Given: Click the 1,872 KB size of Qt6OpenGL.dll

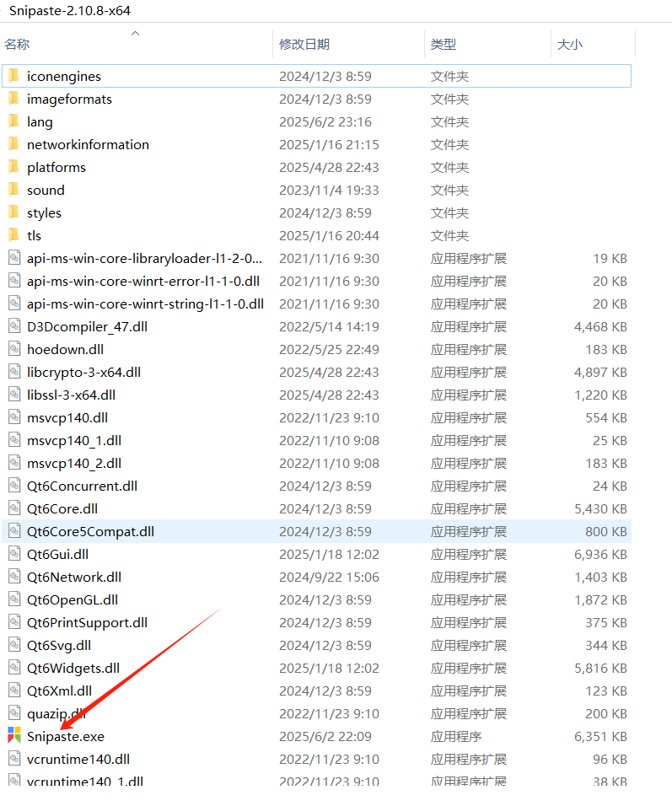Looking at the screenshot, I should click(600, 600).
